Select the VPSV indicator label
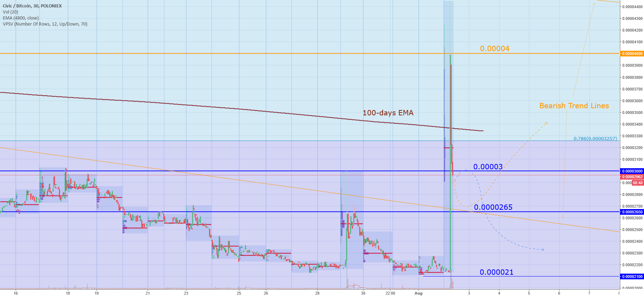Screen dimensions: 644x296 (45, 24)
